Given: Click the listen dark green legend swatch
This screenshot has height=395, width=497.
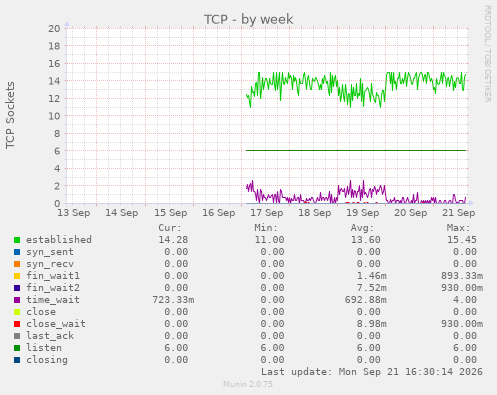Looking at the screenshot, I should [x=17, y=348].
